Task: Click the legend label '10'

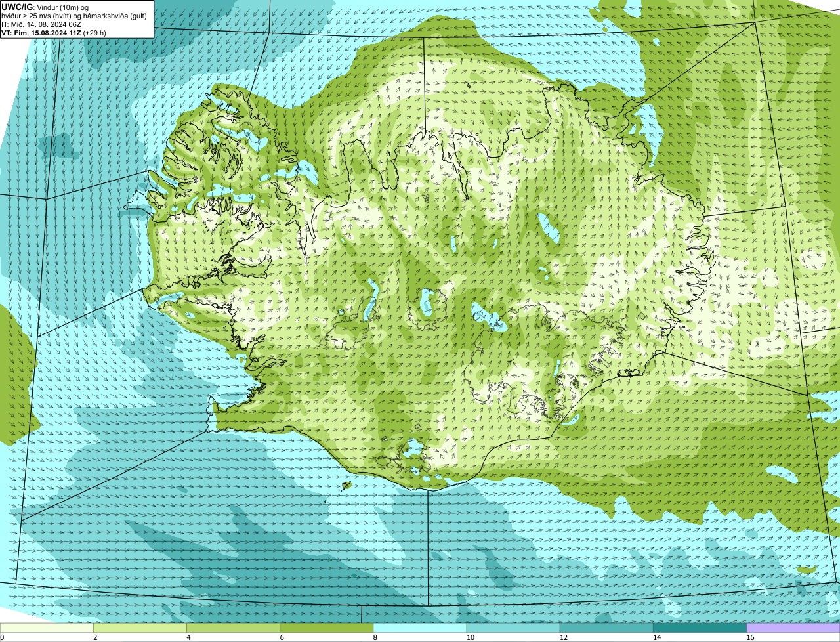Action: [470, 637]
